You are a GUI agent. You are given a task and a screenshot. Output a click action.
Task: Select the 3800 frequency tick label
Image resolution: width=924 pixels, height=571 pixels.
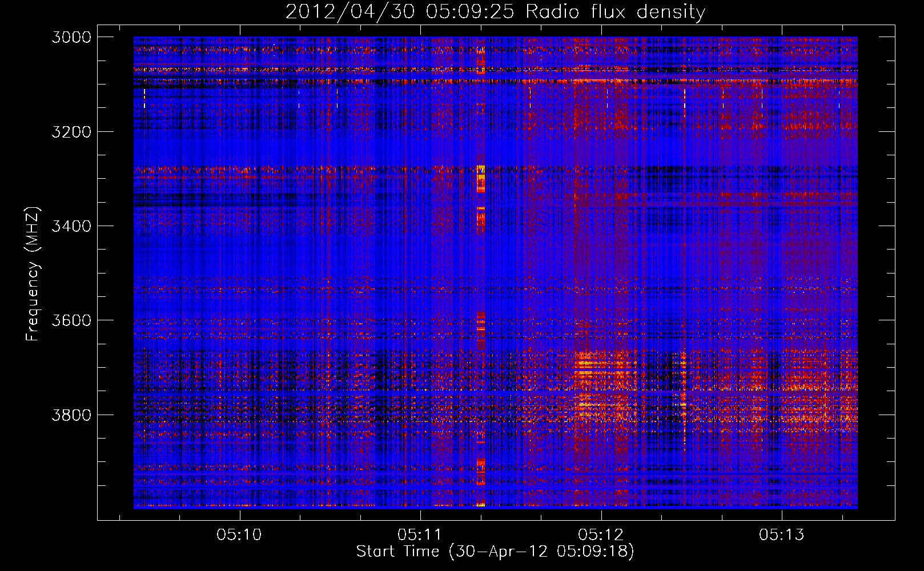click(x=71, y=415)
